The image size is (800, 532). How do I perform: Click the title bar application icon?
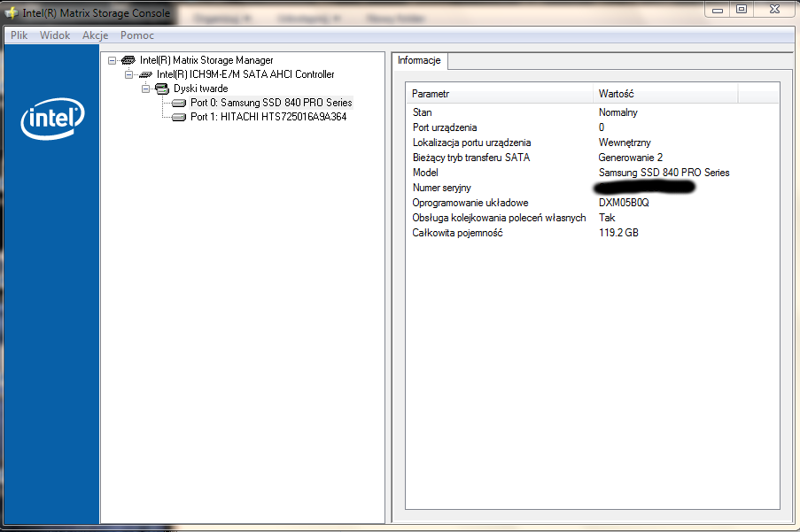12,12
